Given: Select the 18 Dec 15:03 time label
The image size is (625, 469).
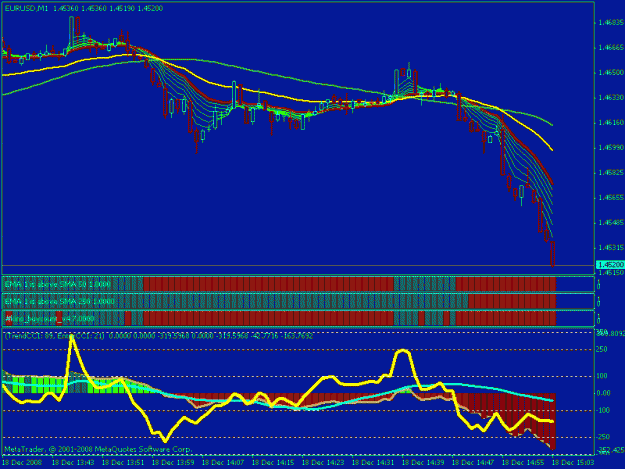Looking at the screenshot, I should point(573,463).
